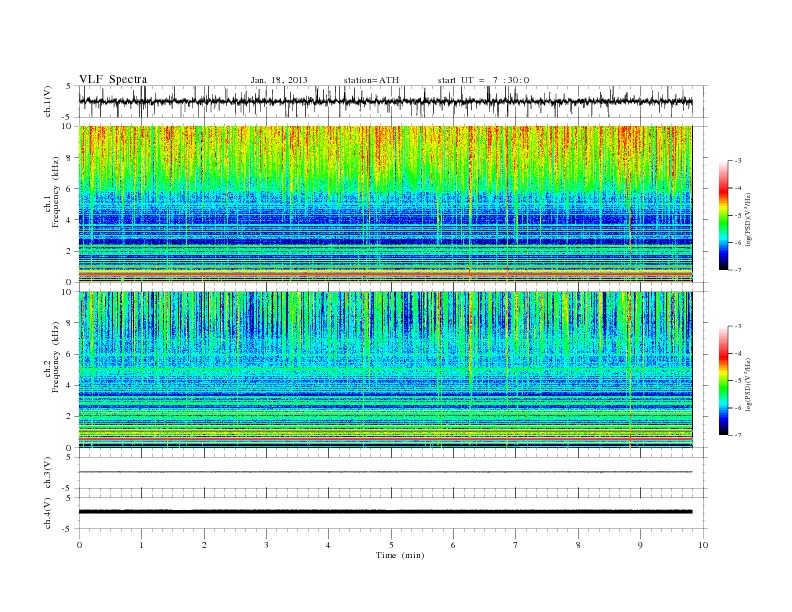Screen dimensions: 792x612
Task: Click the ch.4(V) thick waveform trace
Action: (385, 512)
